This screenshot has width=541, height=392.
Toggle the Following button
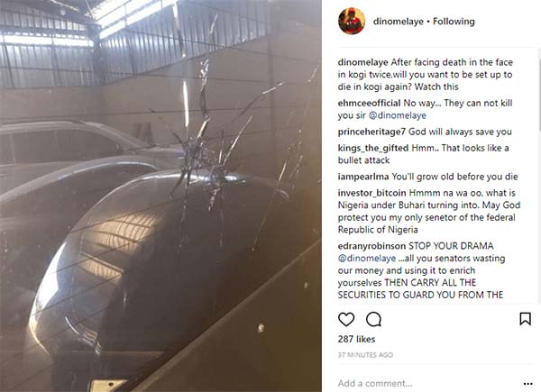[454, 22]
